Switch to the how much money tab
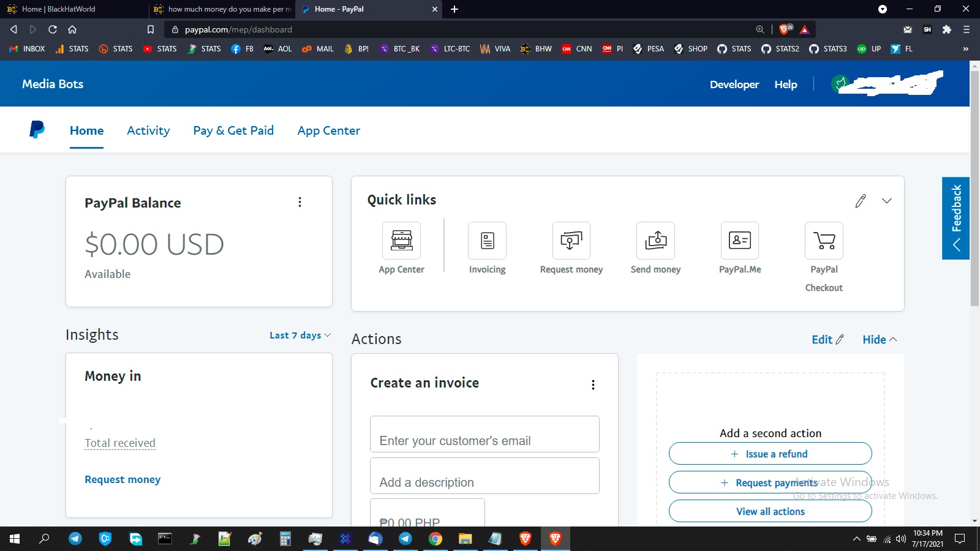 point(222,9)
